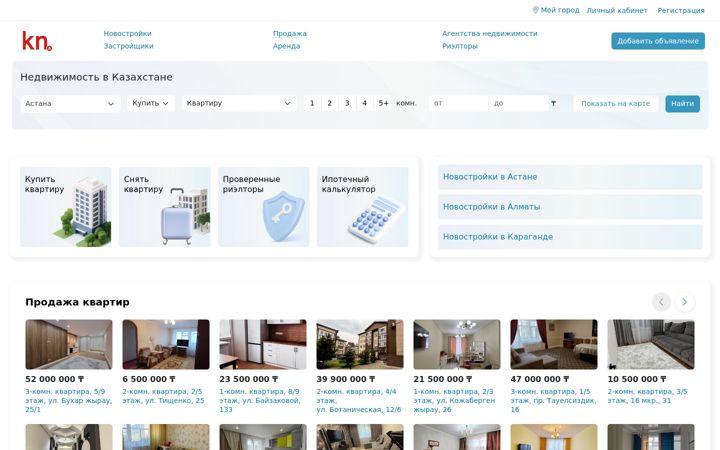The width and height of the screenshot is (720, 450).
Task: Click the price 39 900 000 ₸
Action: click(x=346, y=379)
